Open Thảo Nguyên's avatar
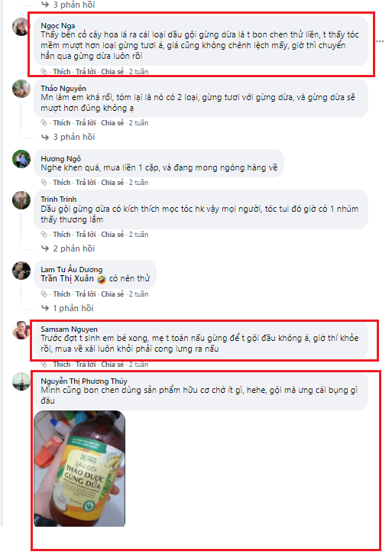This screenshot has width=392, height=555. click(21, 89)
